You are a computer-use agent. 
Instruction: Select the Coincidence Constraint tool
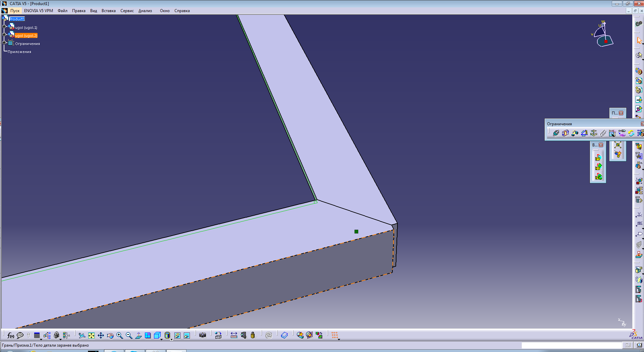pyautogui.click(x=556, y=133)
